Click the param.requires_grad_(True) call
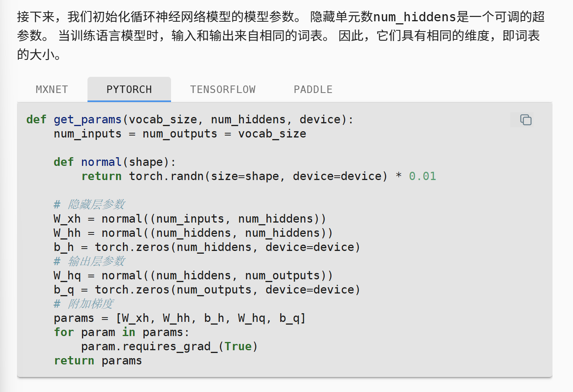The width and height of the screenshot is (573, 392). (169, 346)
